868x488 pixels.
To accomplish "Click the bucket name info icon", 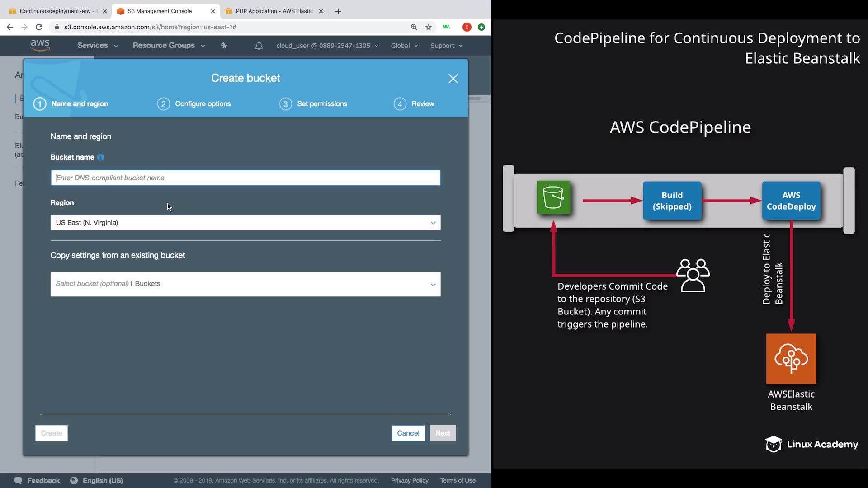I will [100, 157].
